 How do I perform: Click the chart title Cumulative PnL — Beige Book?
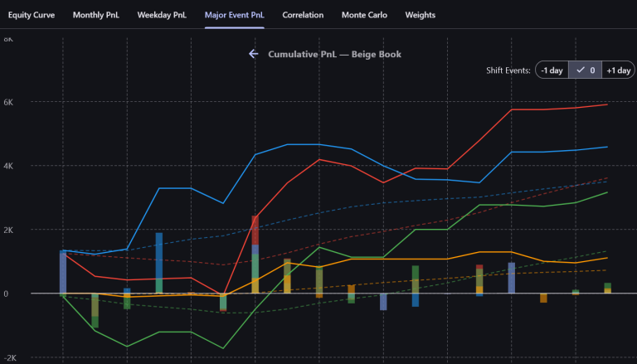[335, 54]
